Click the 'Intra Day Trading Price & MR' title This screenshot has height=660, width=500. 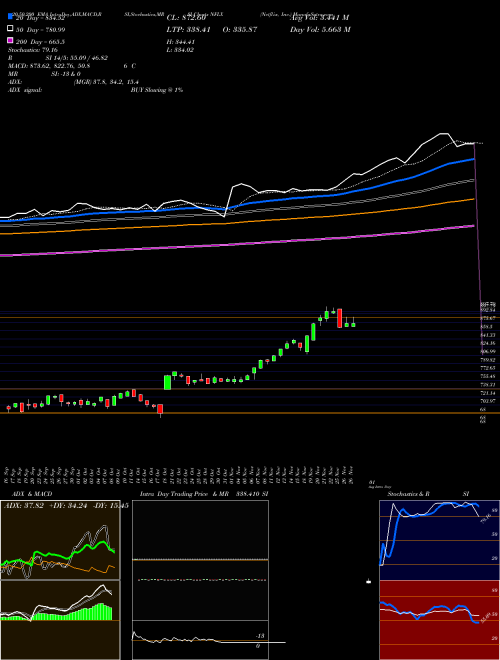pyautogui.click(x=184, y=494)
